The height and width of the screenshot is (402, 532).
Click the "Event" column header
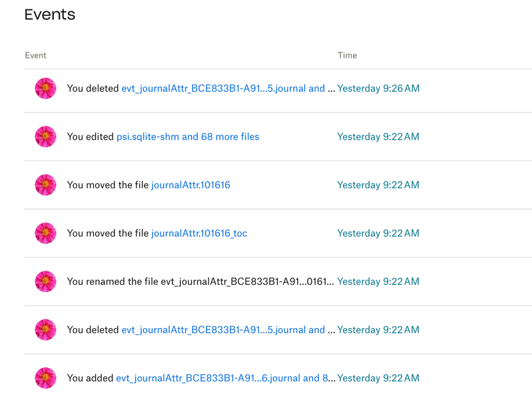click(35, 55)
